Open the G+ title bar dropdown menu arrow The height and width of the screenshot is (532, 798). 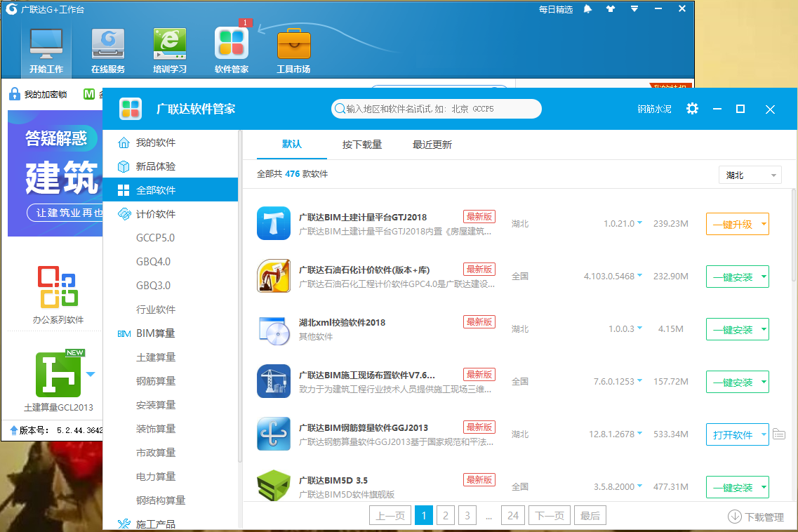(x=634, y=8)
